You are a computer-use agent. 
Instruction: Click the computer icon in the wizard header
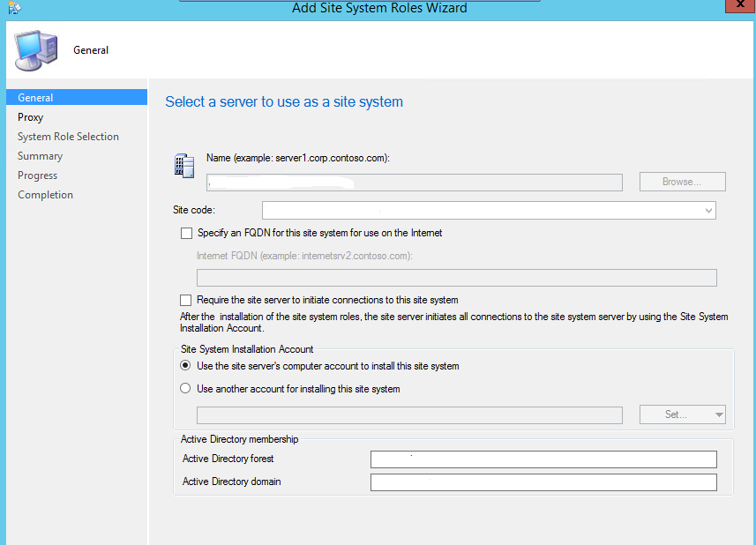[34, 49]
